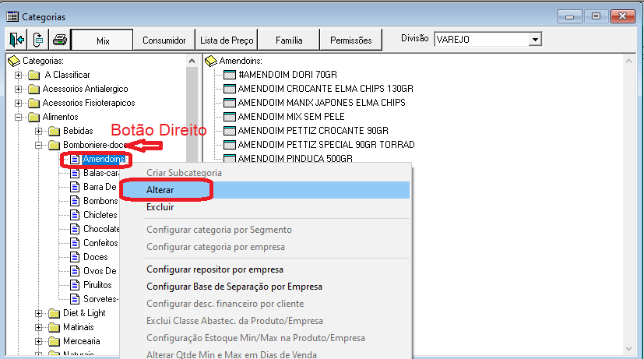The image size is (644, 359).
Task: Click the exit door toolbar icon
Action: [16, 40]
